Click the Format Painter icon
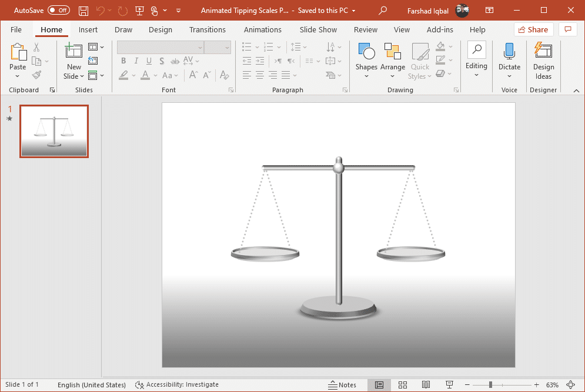 pos(36,75)
